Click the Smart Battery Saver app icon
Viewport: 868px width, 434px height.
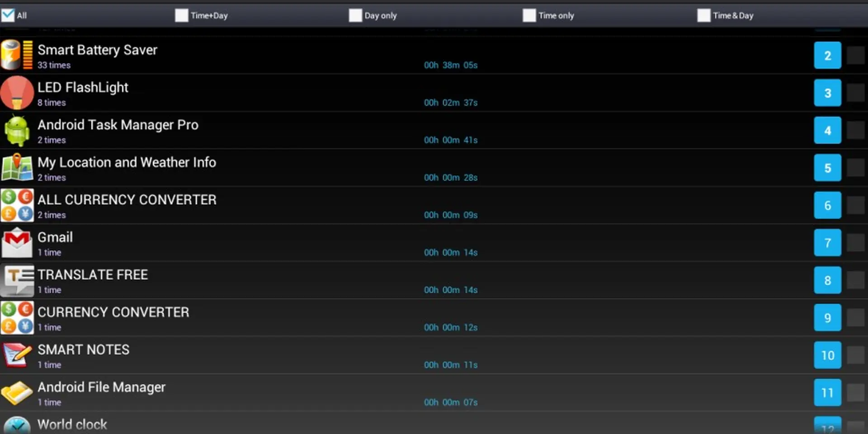17,55
